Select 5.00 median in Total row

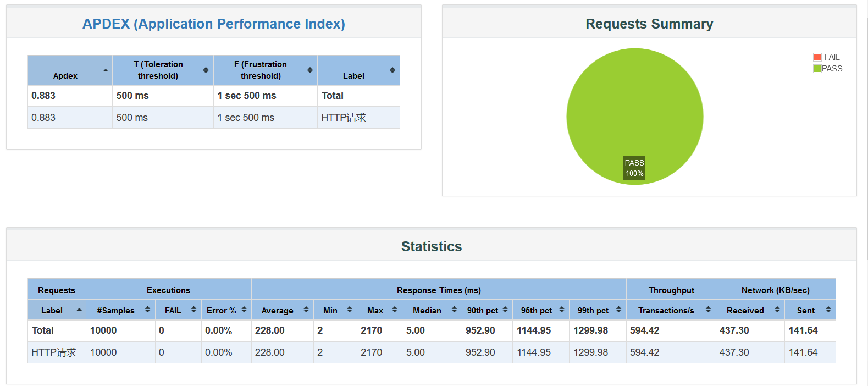416,330
